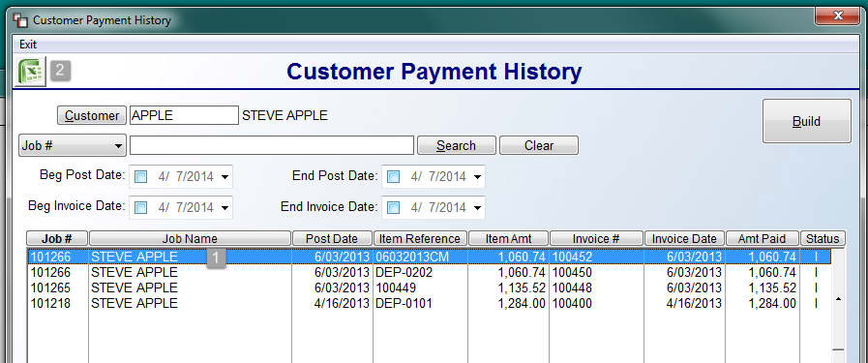Image resolution: width=868 pixels, height=363 pixels.
Task: Click the Build button
Action: (x=807, y=121)
